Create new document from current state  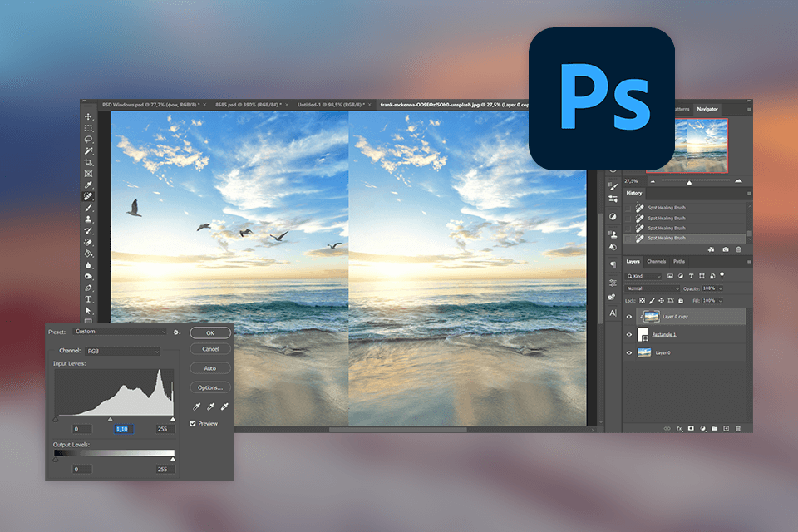[x=711, y=249]
